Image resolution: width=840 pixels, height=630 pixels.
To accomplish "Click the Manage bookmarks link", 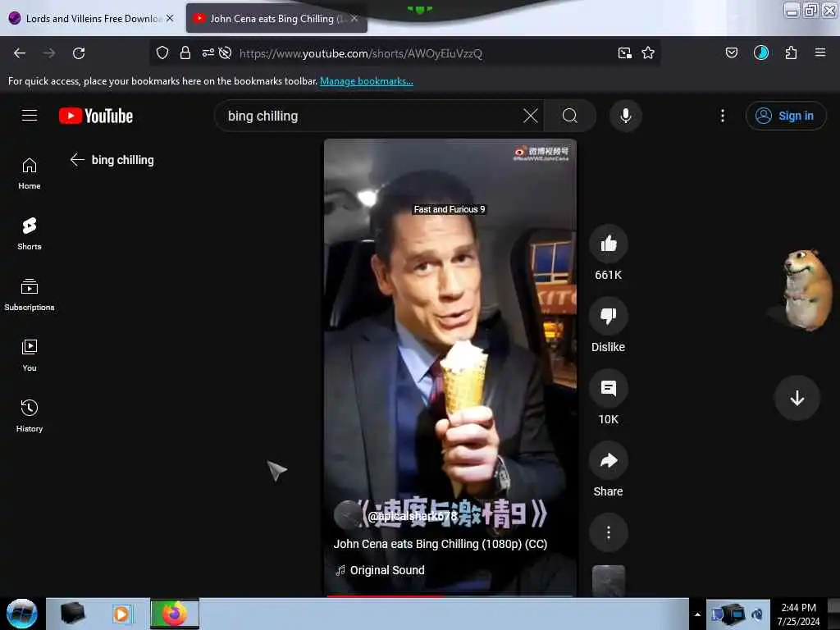I will [x=367, y=81].
